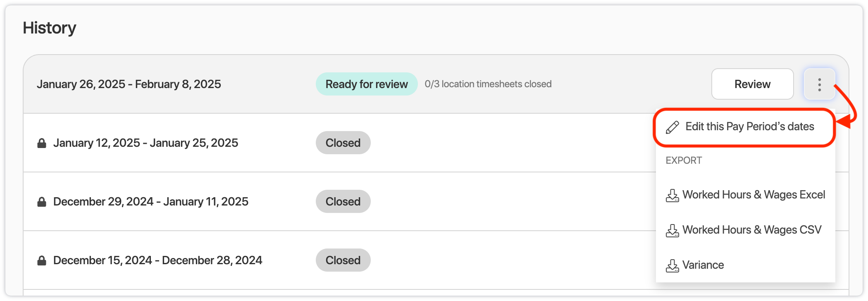Click the pencil edit icon
Viewport: 868px width, 301px height.
[672, 127]
